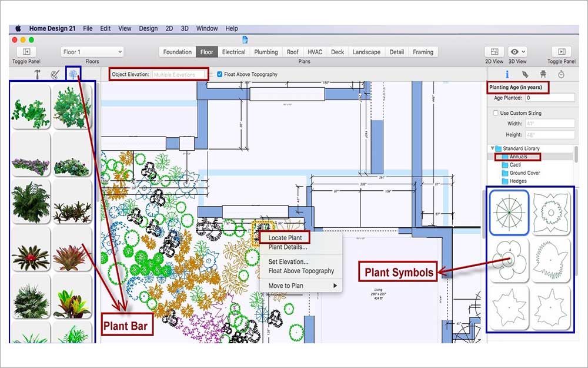Open the Move to Plan submenu
The image size is (588, 368).
tap(300, 286)
